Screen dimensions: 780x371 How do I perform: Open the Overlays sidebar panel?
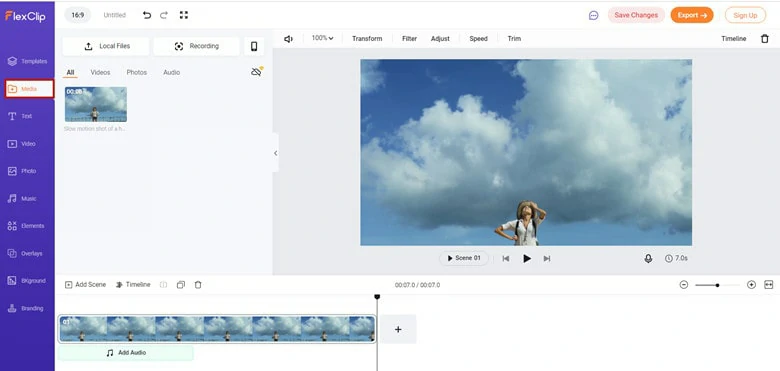(25, 254)
